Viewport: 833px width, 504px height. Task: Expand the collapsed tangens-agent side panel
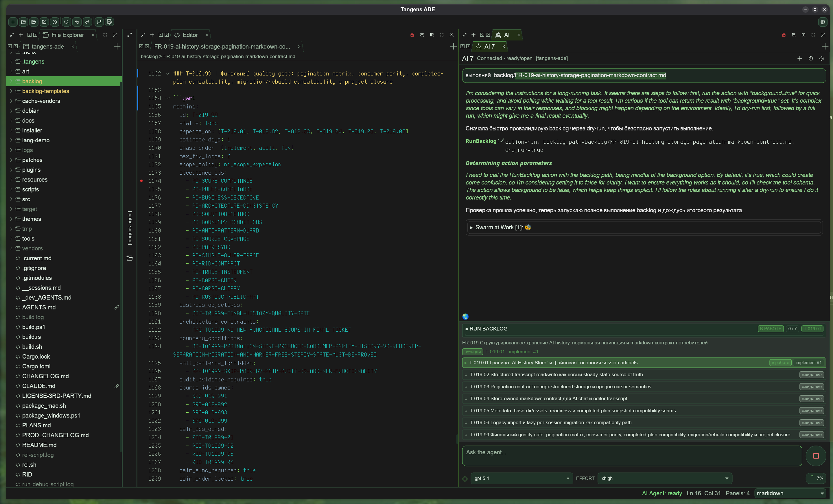coord(130,35)
